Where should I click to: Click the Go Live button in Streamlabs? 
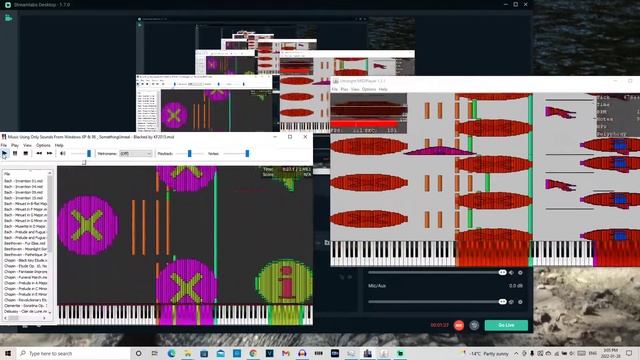click(506, 325)
